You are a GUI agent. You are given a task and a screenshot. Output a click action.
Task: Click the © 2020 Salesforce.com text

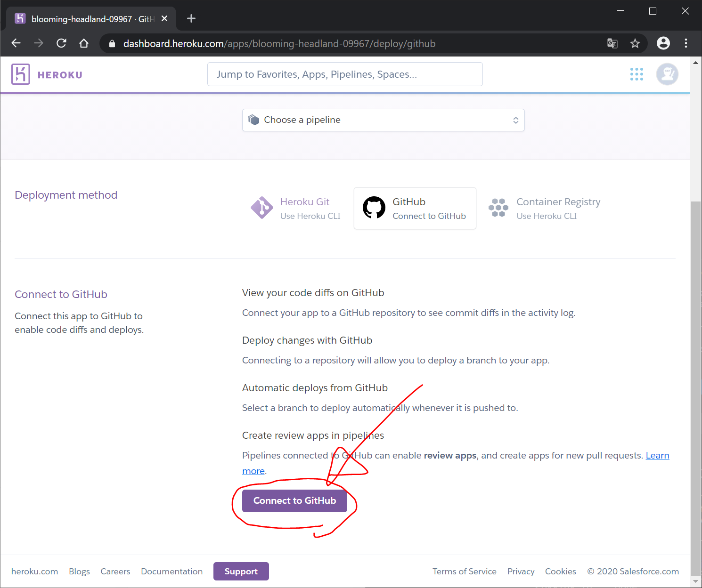tap(633, 571)
